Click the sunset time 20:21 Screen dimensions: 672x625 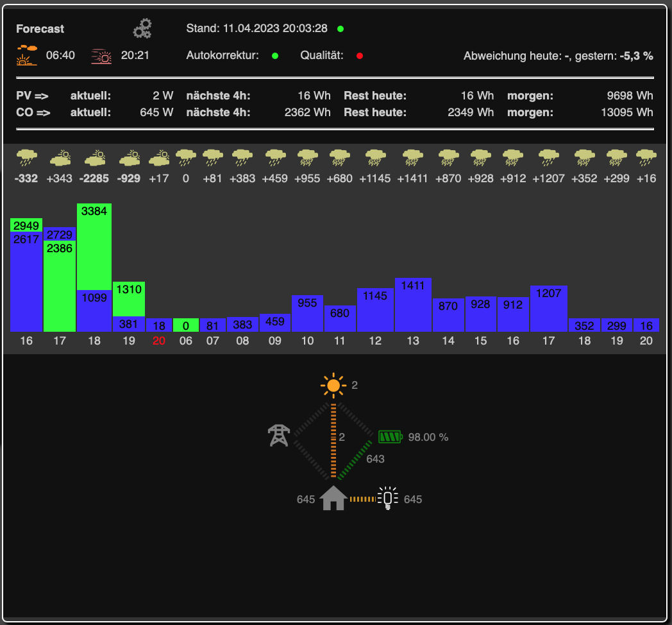point(135,55)
